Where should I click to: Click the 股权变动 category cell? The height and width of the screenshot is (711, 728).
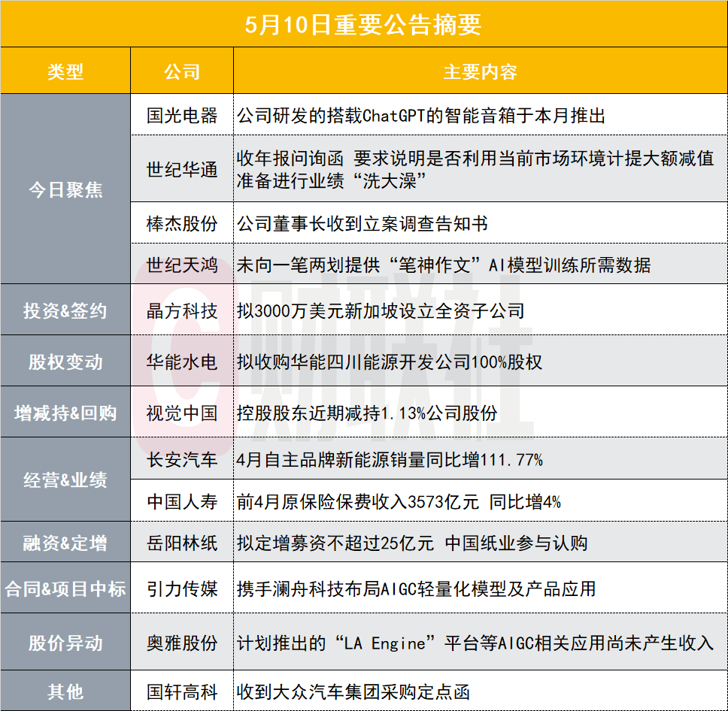tap(65, 361)
